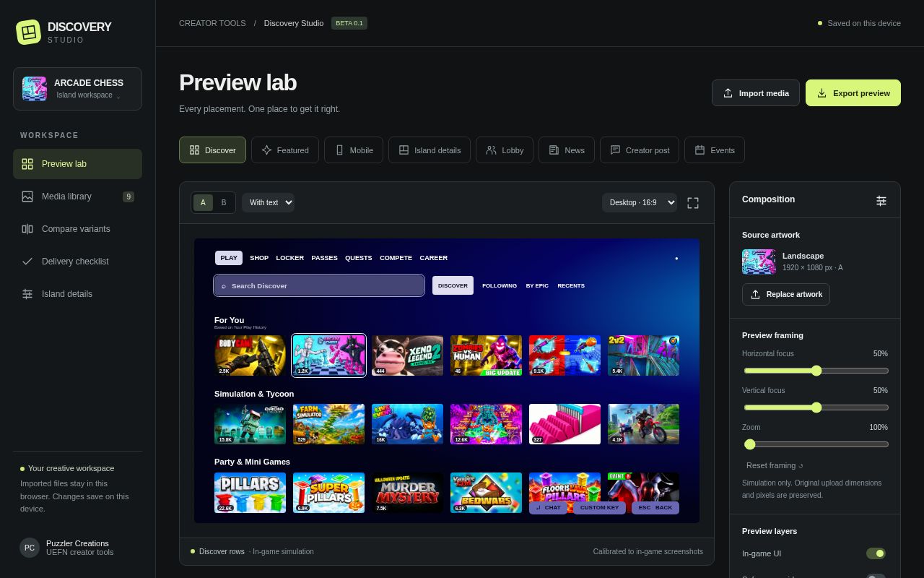This screenshot has width=924, height=578.
Task: Switch to the Island details tab
Action: 430,150
